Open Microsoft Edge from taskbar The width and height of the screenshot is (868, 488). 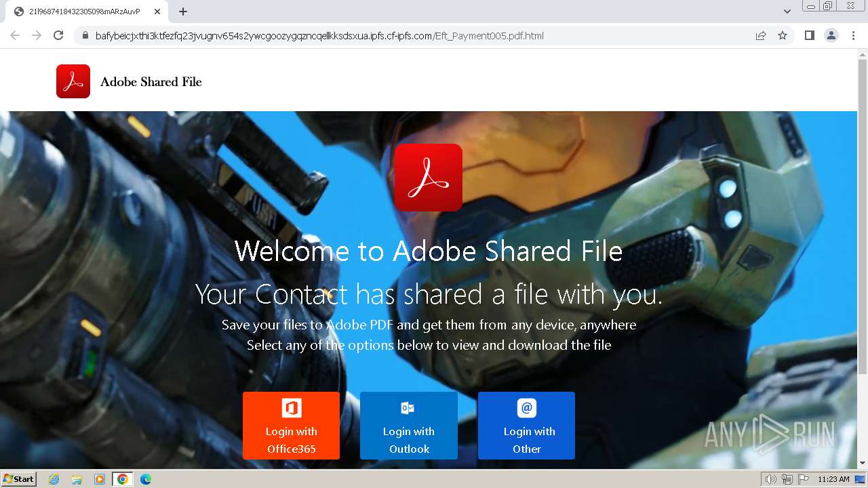146,479
